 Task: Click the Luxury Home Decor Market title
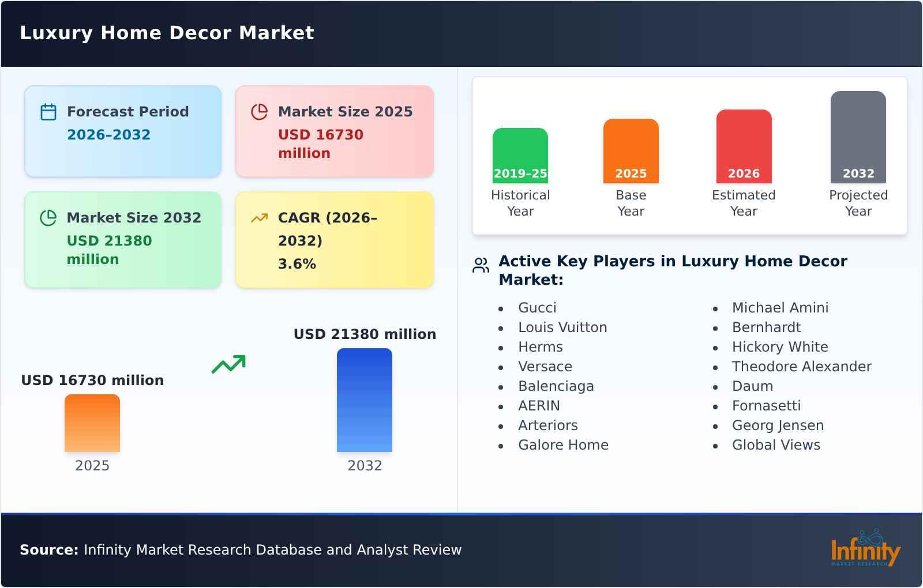[x=167, y=33]
